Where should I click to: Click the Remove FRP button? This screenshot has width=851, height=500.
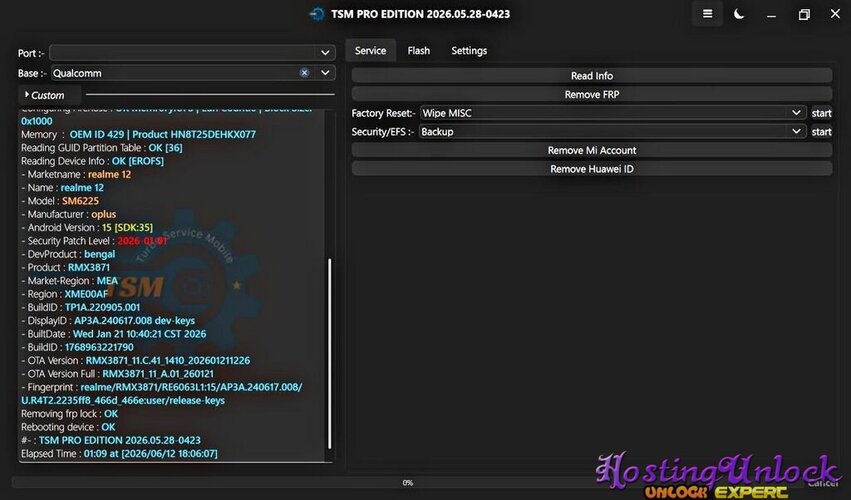tap(592, 94)
